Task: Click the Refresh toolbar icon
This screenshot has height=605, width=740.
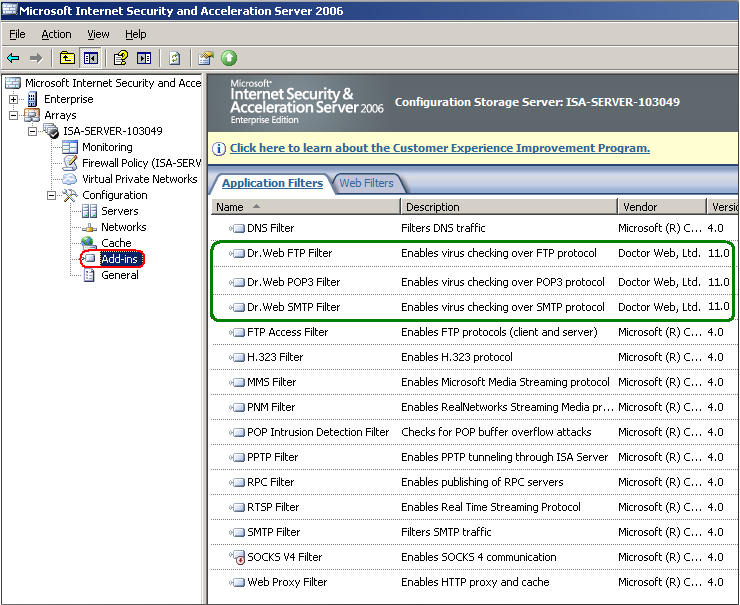Action: [175, 58]
